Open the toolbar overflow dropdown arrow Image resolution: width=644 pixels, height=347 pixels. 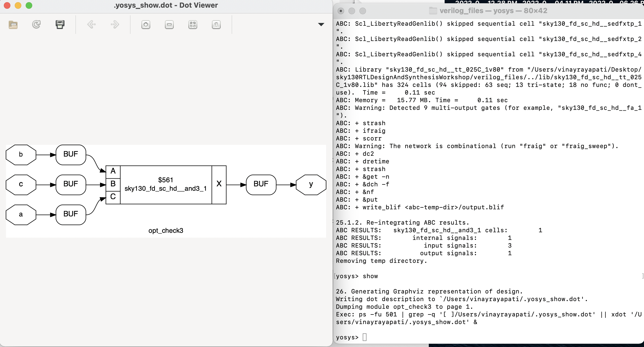pos(321,25)
